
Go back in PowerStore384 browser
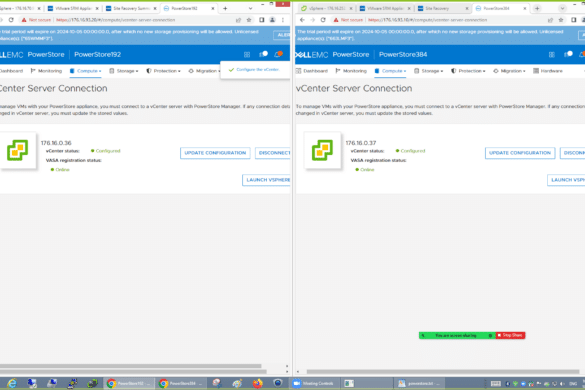[302, 20]
